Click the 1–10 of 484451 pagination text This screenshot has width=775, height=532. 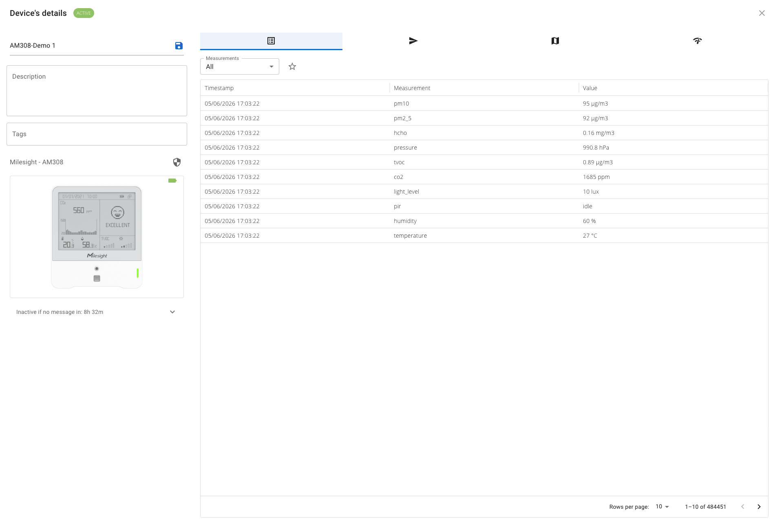[x=705, y=507]
